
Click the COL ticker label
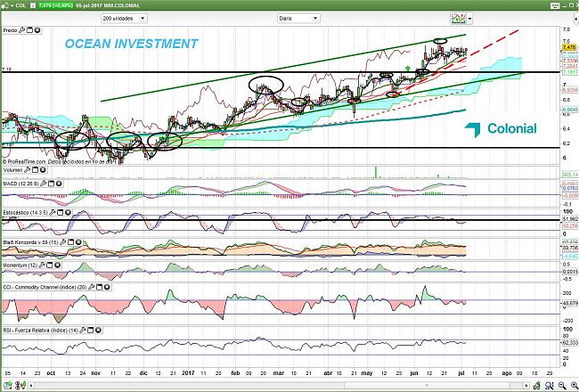pos(20,5)
